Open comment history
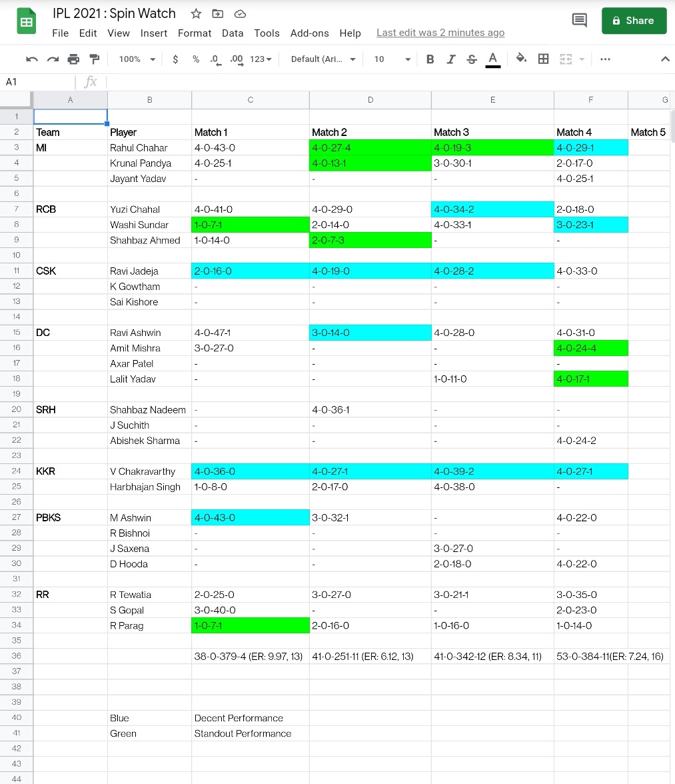The image size is (675, 784). point(578,20)
